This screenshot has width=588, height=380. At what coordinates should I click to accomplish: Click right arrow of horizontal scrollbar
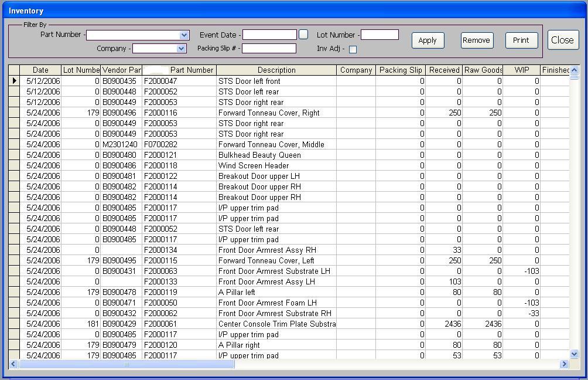click(x=564, y=364)
